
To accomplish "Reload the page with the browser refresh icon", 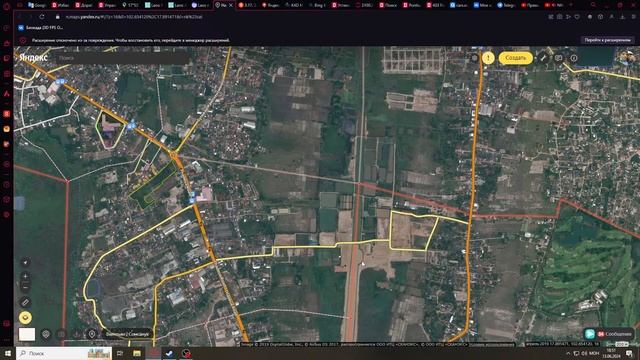I will (42, 17).
